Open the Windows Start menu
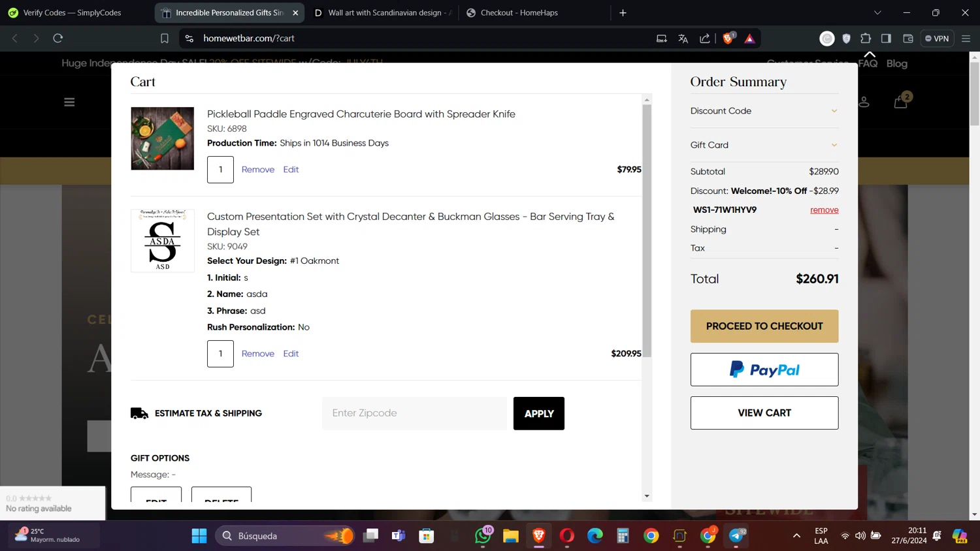This screenshot has width=980, height=551. [x=199, y=536]
